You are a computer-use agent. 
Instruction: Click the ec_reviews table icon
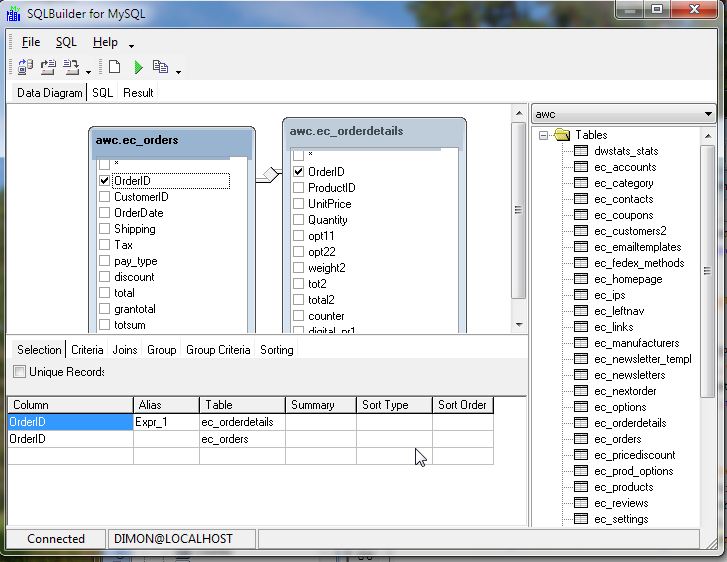580,503
